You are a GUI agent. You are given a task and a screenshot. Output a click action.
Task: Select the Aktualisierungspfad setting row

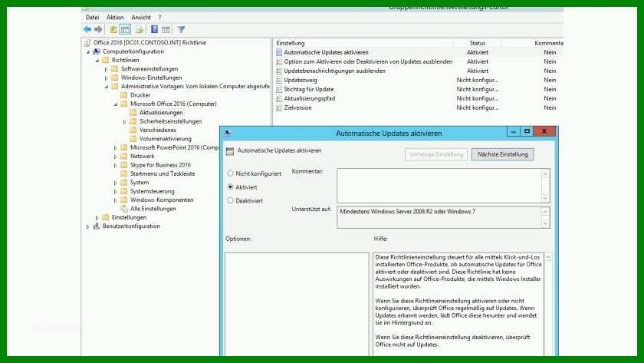pyautogui.click(x=418, y=99)
